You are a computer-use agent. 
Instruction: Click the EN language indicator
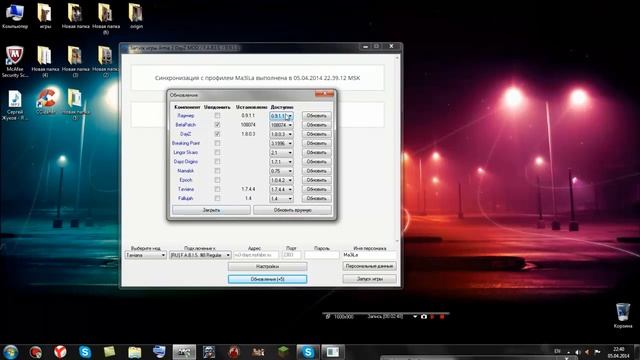click(557, 351)
